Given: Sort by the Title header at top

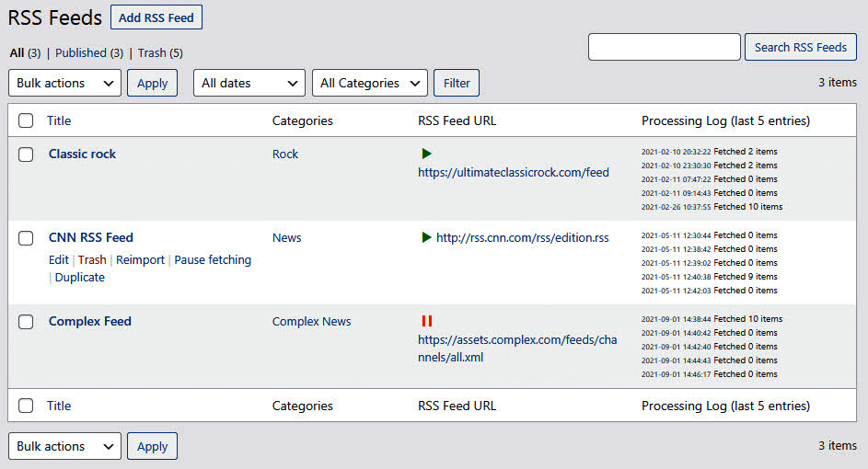Looking at the screenshot, I should click(59, 120).
